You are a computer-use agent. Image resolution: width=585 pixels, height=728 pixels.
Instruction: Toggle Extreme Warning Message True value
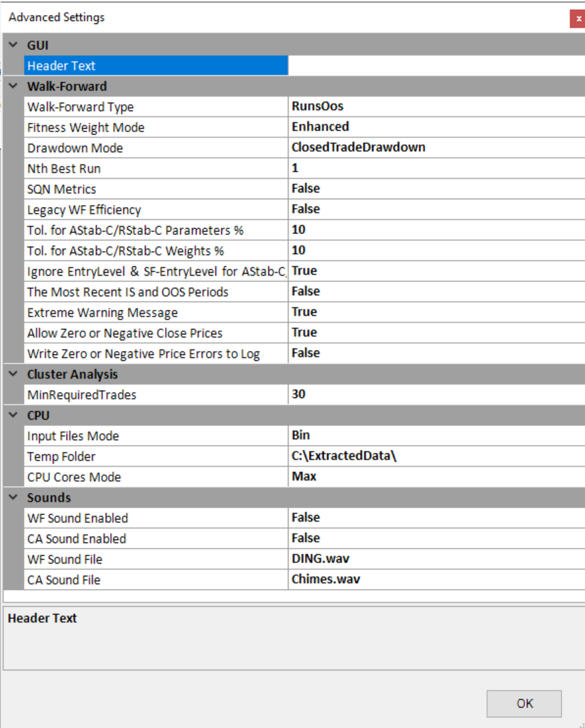pos(435,312)
